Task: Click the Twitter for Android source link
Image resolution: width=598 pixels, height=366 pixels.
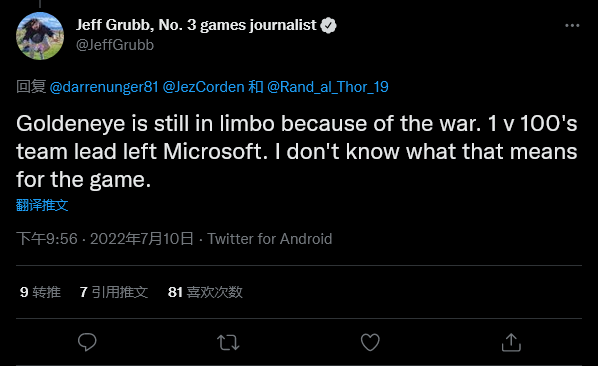Action: tap(270, 239)
